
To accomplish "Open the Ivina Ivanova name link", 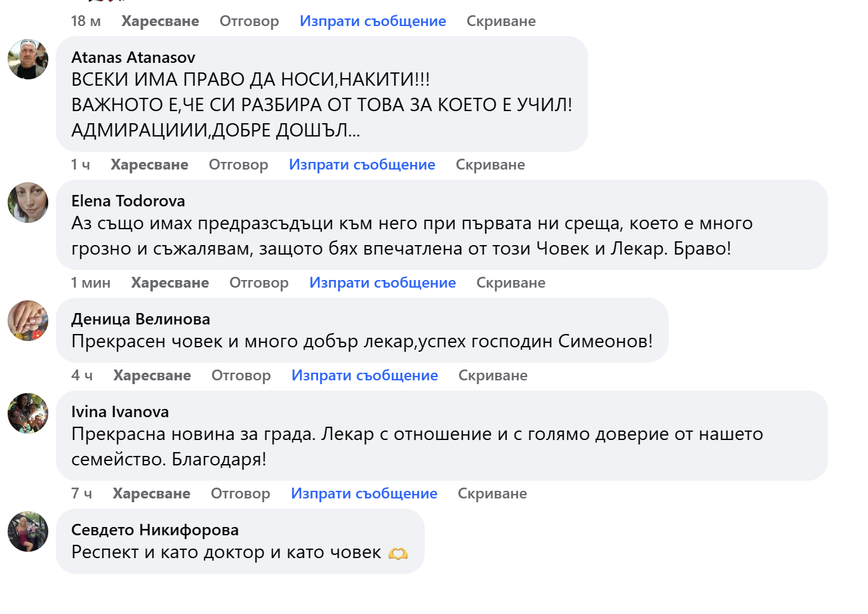I will 120,411.
